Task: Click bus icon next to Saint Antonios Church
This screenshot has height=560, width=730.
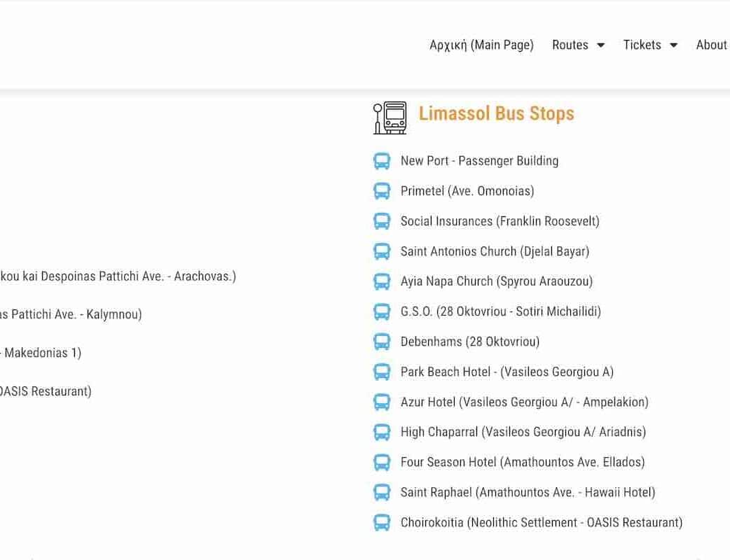Action: 382,251
